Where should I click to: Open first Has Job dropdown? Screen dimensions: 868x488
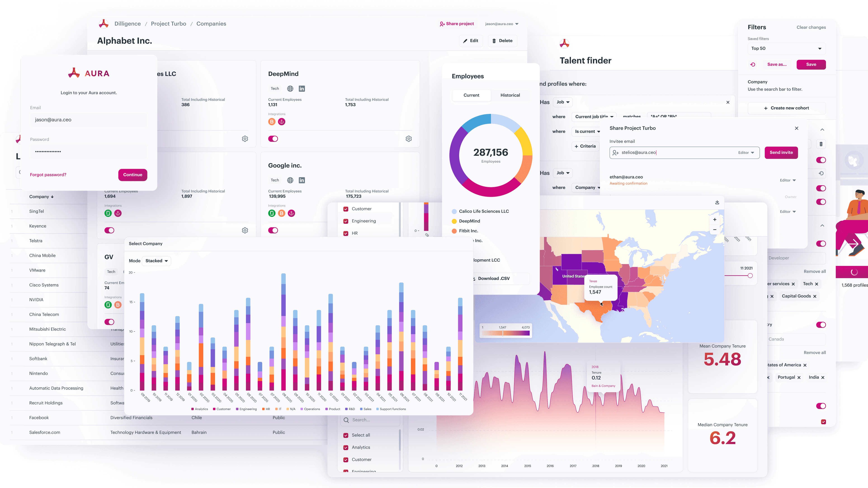click(x=563, y=102)
